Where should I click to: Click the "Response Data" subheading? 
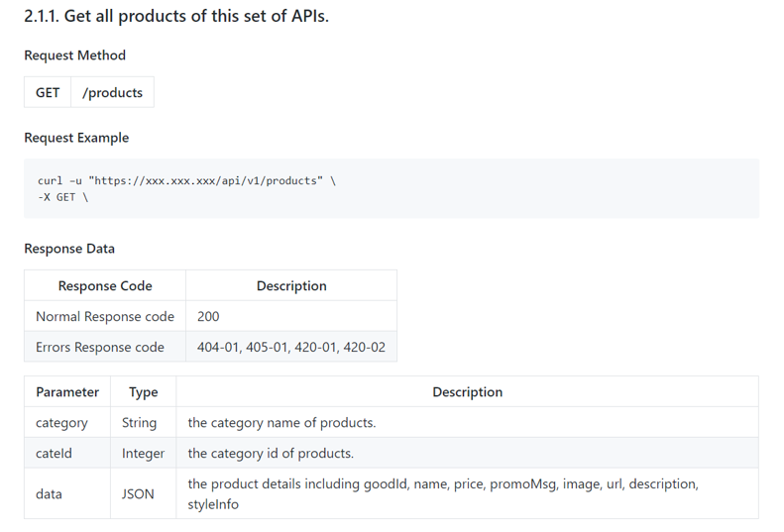pos(69,249)
